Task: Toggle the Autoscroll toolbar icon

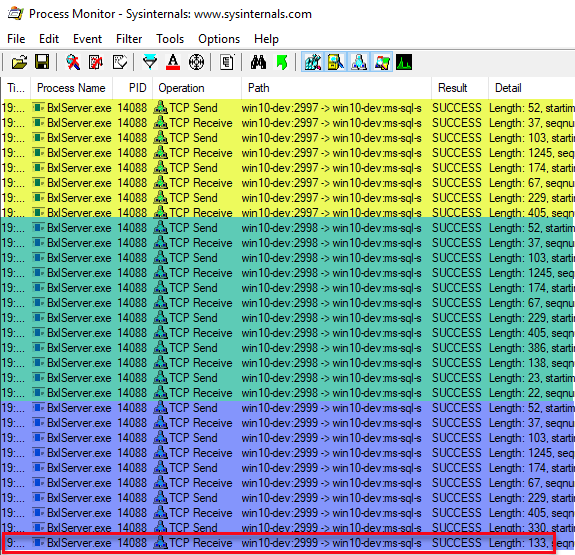Action: tap(96, 62)
